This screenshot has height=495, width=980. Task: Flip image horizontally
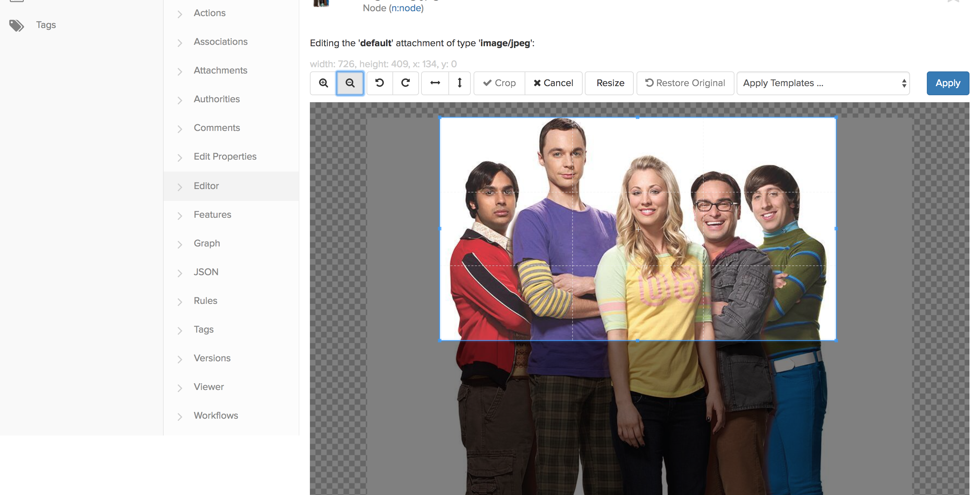(x=435, y=83)
